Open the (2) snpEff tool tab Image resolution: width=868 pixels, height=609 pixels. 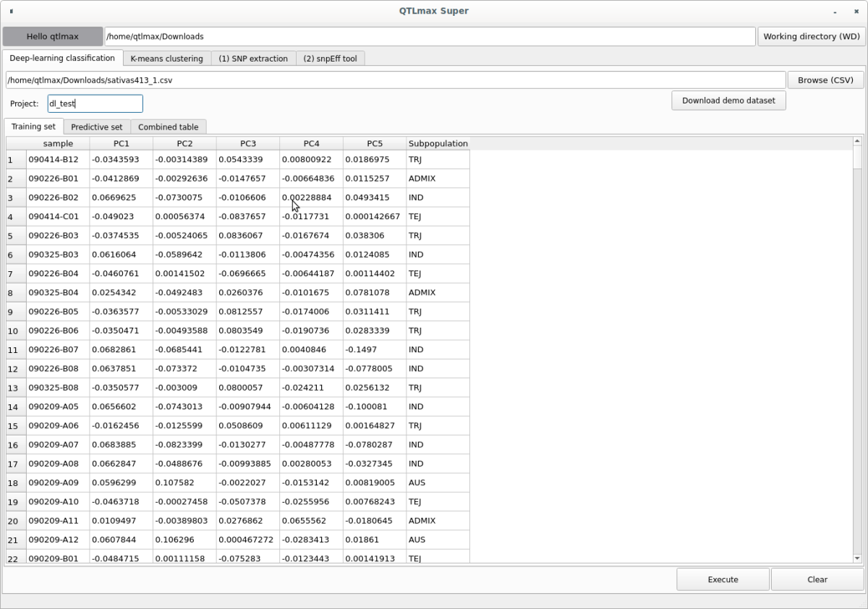pos(330,59)
